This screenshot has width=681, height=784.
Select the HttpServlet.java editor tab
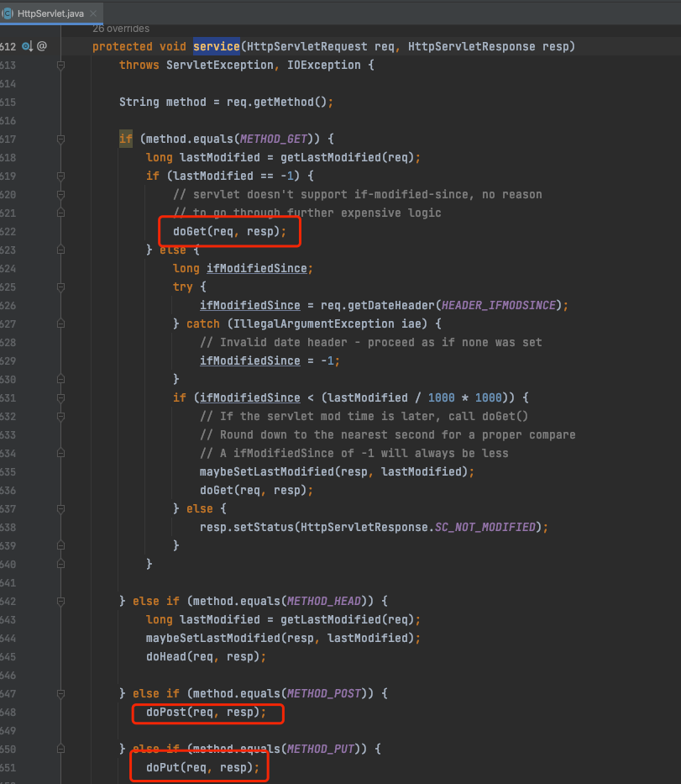(51, 13)
